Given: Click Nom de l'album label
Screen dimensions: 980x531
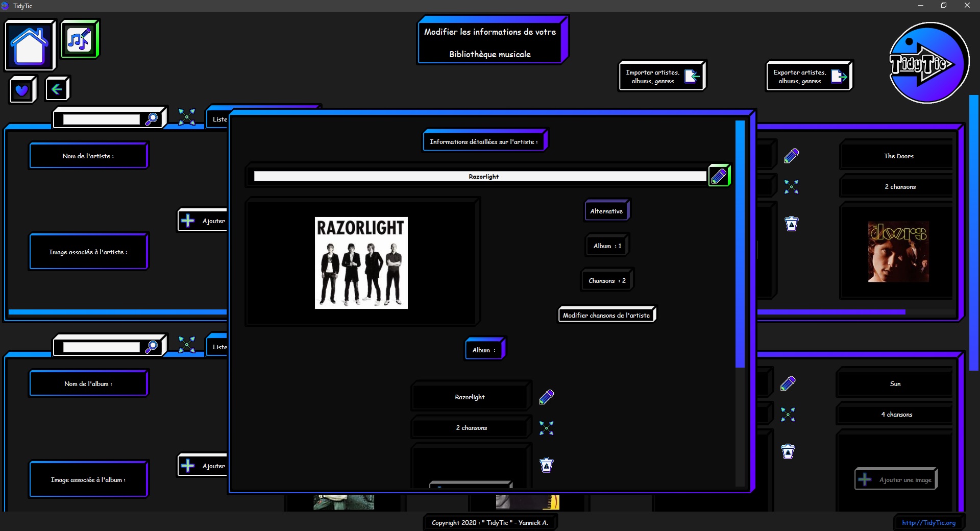Looking at the screenshot, I should 88,383.
